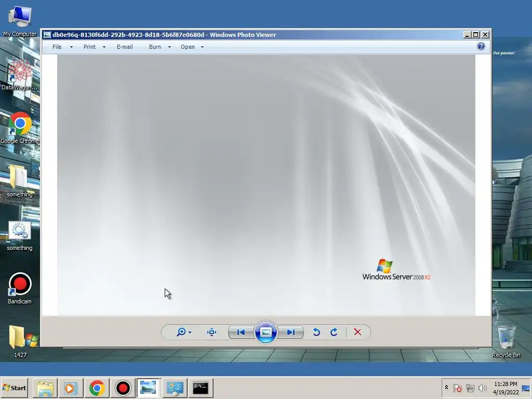Expand the Print dropdown arrow
Screen dimensions: 532x399
point(104,47)
